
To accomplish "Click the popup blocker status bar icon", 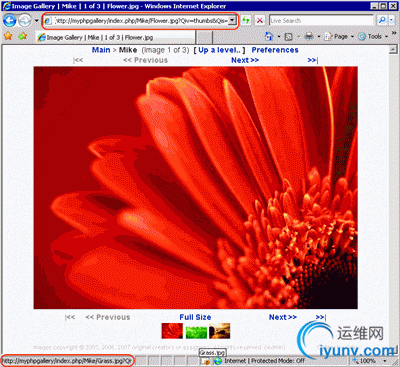I will click(x=206, y=361).
